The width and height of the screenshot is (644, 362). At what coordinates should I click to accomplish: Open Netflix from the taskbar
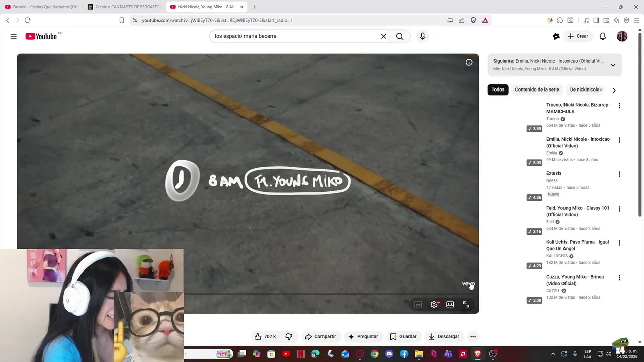[301, 354]
